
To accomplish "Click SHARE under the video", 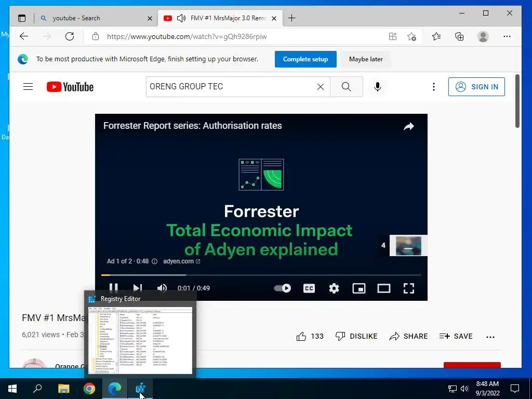I will [408, 336].
